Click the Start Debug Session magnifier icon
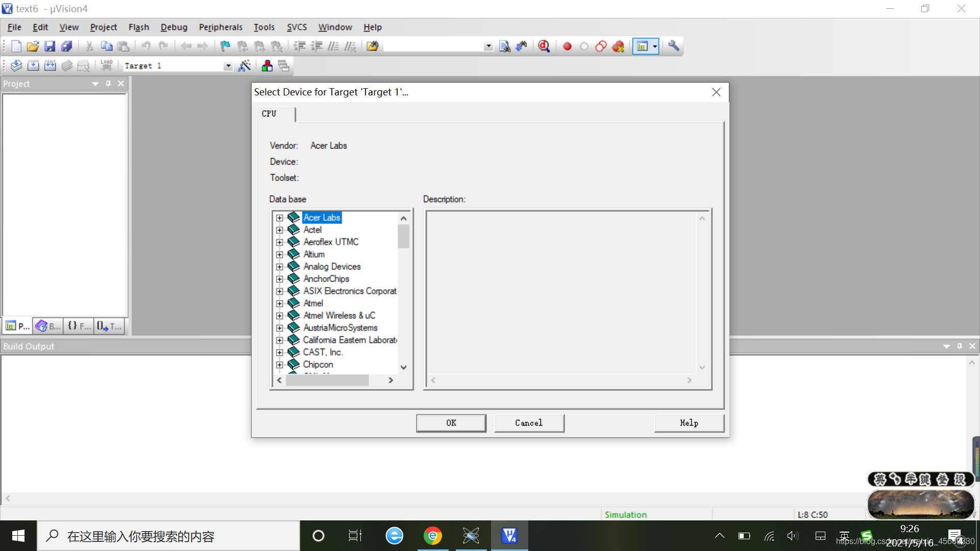This screenshot has height=551, width=980. (544, 46)
